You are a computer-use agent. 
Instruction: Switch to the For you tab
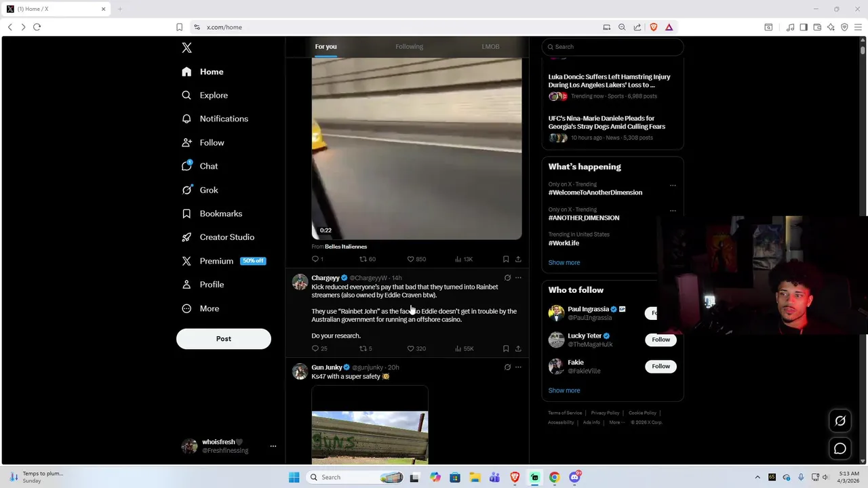(x=325, y=47)
